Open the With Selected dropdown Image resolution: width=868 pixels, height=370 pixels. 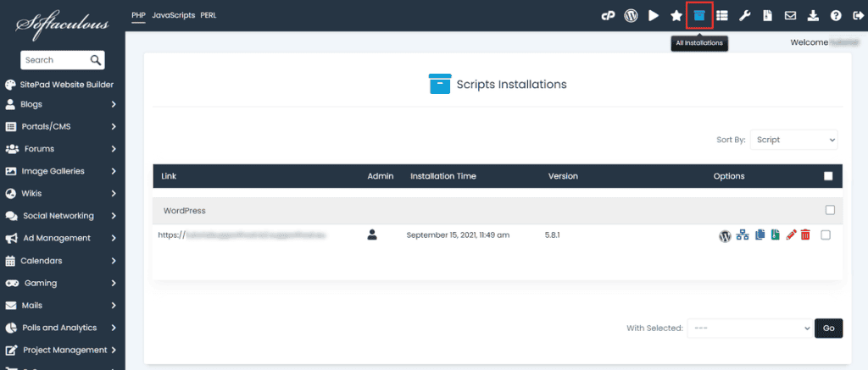coord(749,328)
